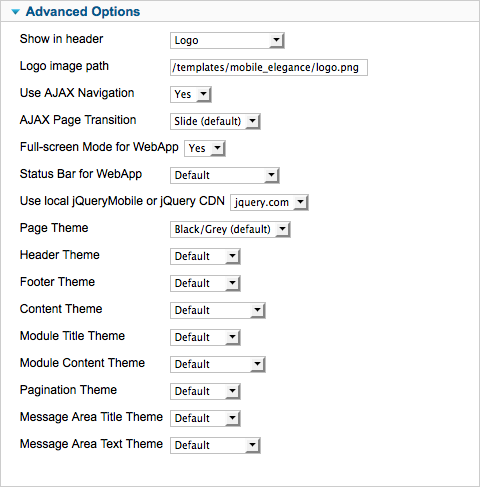The height and width of the screenshot is (487, 480).
Task: Open the Use AJAX Navigation dropdown
Action: tap(191, 94)
